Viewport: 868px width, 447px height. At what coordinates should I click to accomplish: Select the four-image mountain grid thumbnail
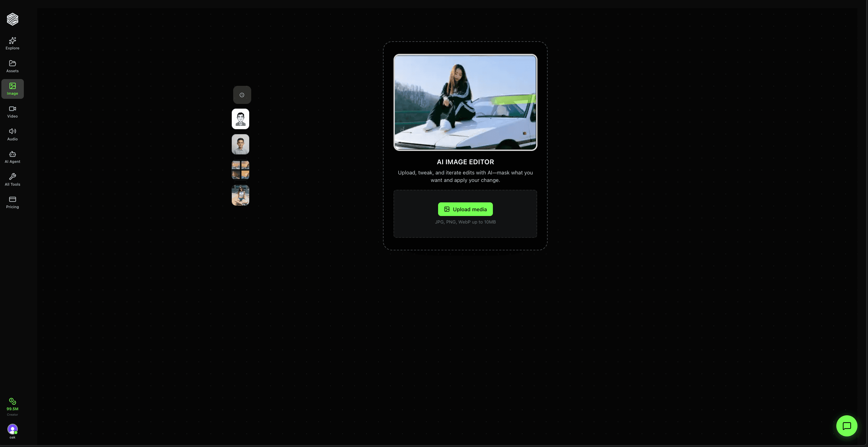240,169
